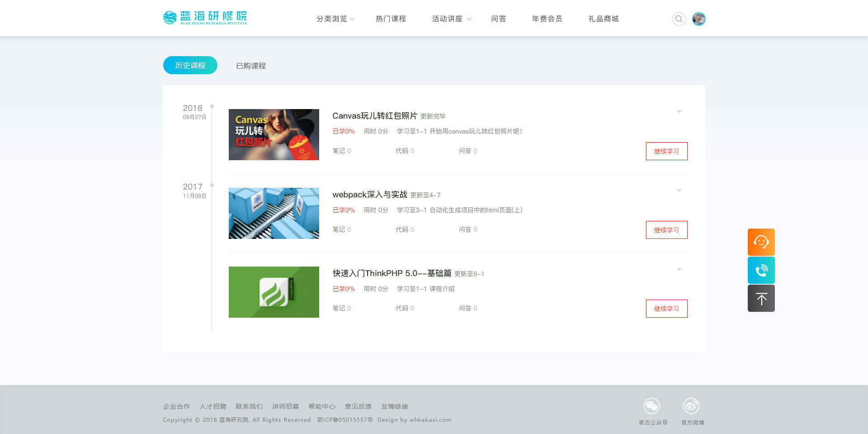The height and width of the screenshot is (434, 868).
Task: Click the search magnifier icon
Action: pos(679,19)
